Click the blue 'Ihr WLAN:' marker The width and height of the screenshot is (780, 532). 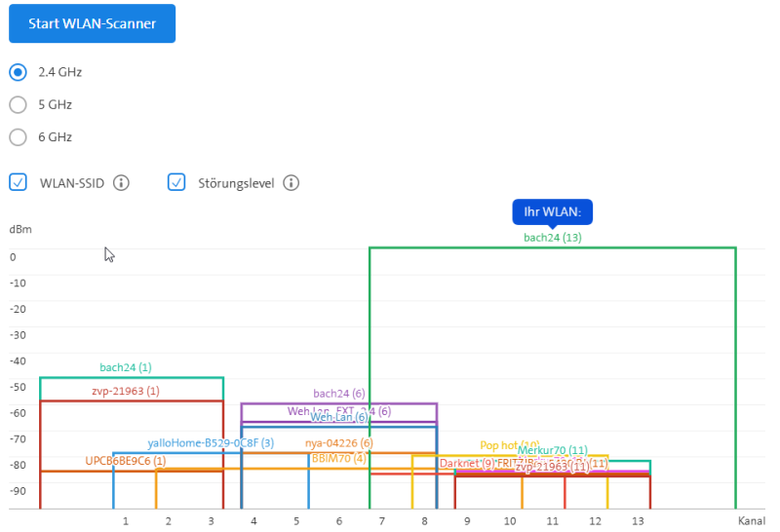(x=552, y=213)
